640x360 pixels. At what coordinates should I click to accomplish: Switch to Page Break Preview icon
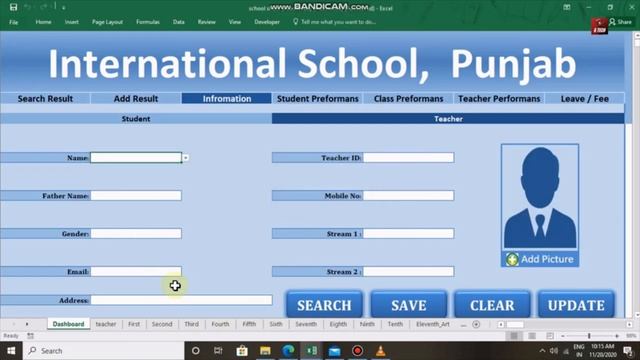pos(550,336)
